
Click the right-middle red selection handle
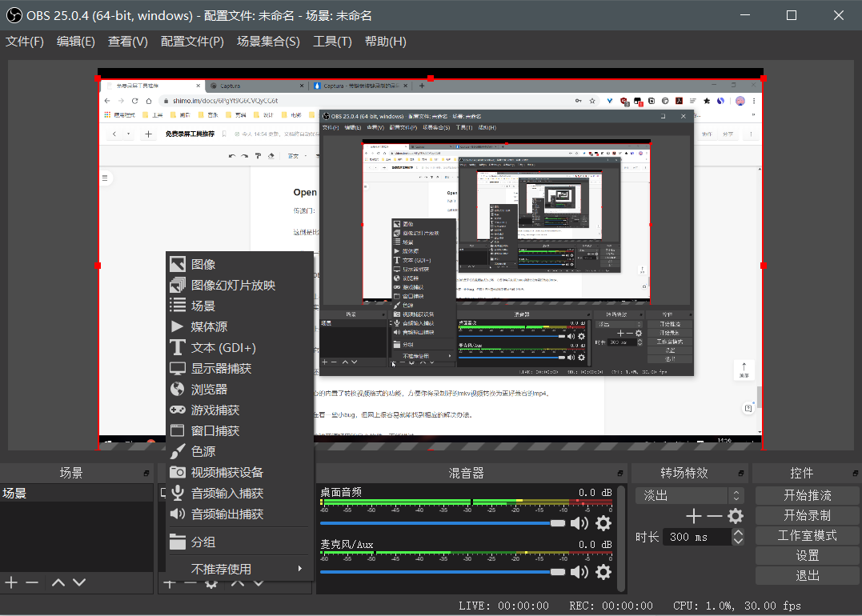(x=763, y=266)
